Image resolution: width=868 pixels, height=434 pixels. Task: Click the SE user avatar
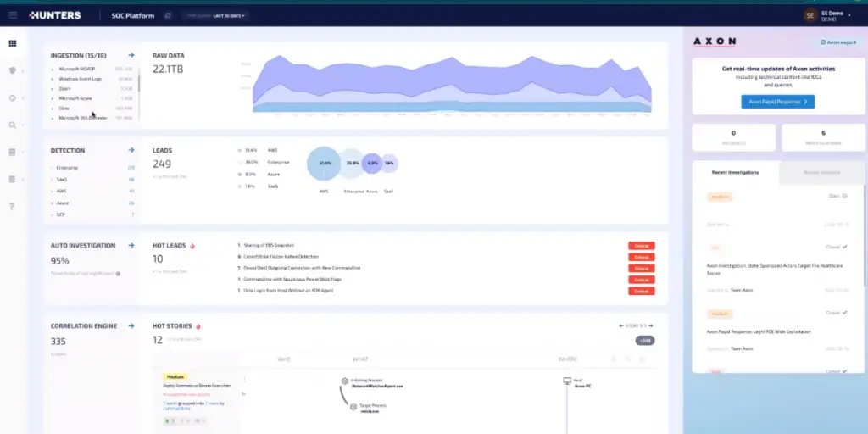pyautogui.click(x=810, y=15)
